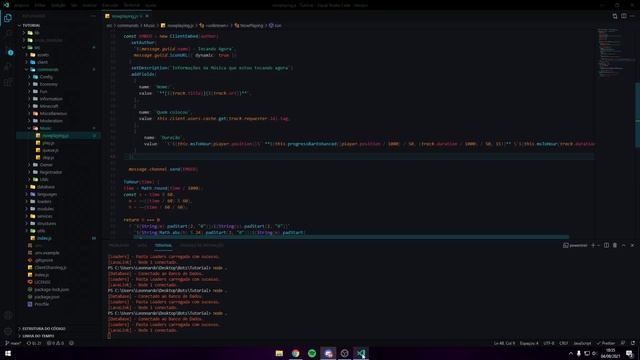Create a new terminal with plus icon
The height and width of the screenshot is (360, 640).
pos(593,245)
